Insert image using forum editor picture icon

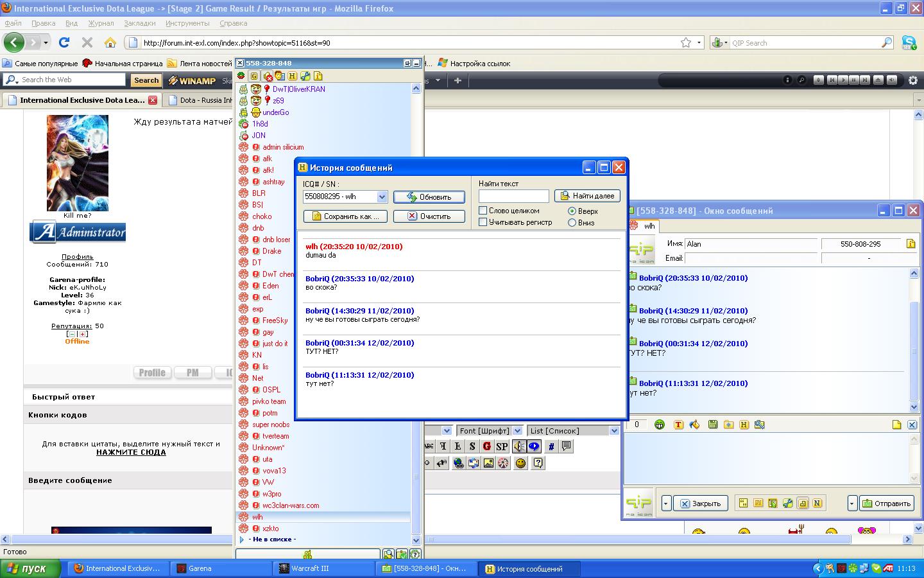[x=488, y=462]
